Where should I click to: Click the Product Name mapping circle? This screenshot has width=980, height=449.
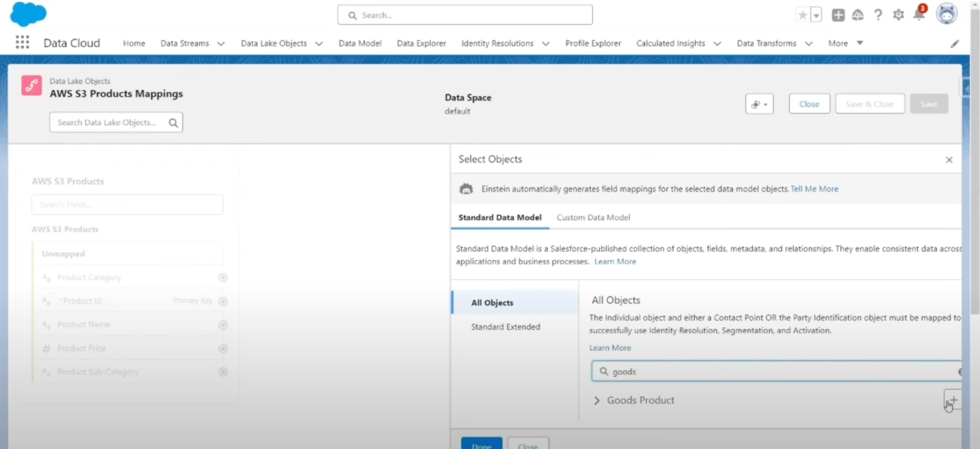click(223, 325)
